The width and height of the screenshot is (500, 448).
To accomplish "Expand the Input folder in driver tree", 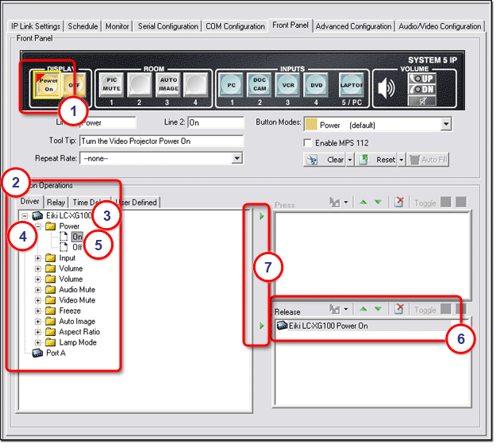I will [38, 258].
